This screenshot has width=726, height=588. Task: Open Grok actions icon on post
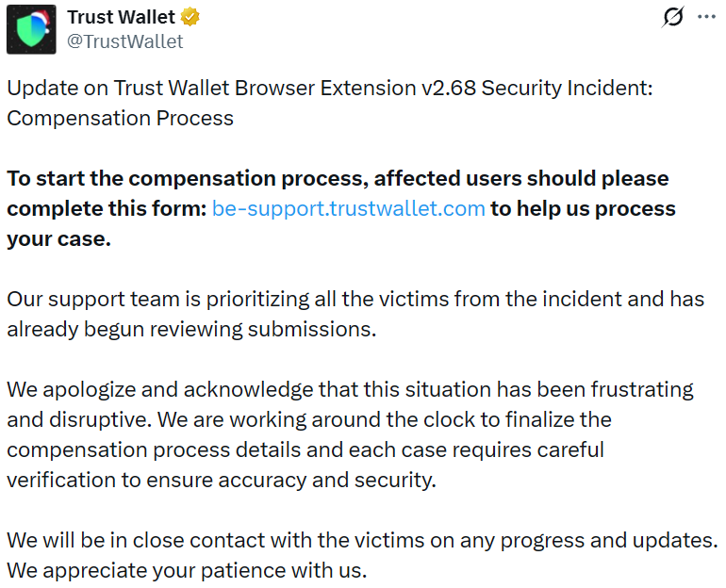click(673, 17)
